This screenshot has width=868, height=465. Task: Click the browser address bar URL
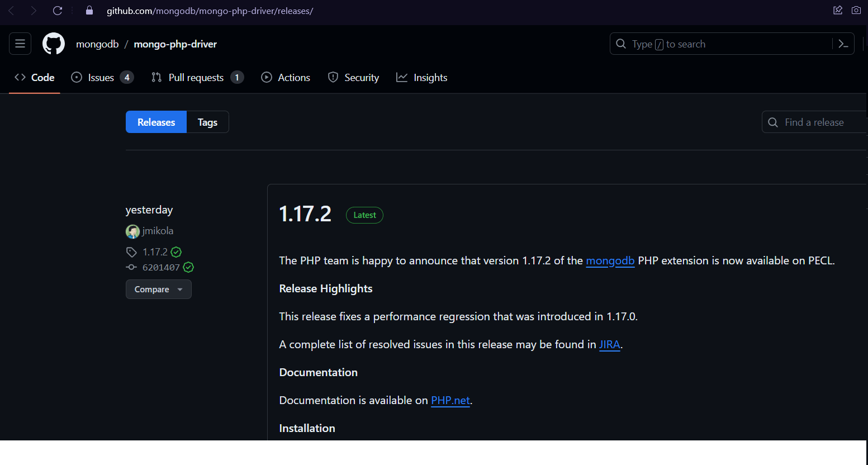(x=210, y=11)
